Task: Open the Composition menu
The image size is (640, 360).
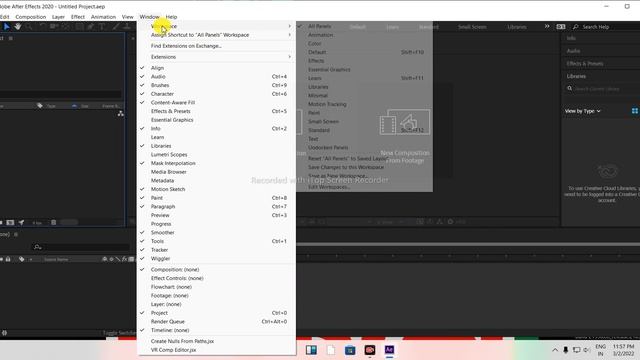Action: 31,17
